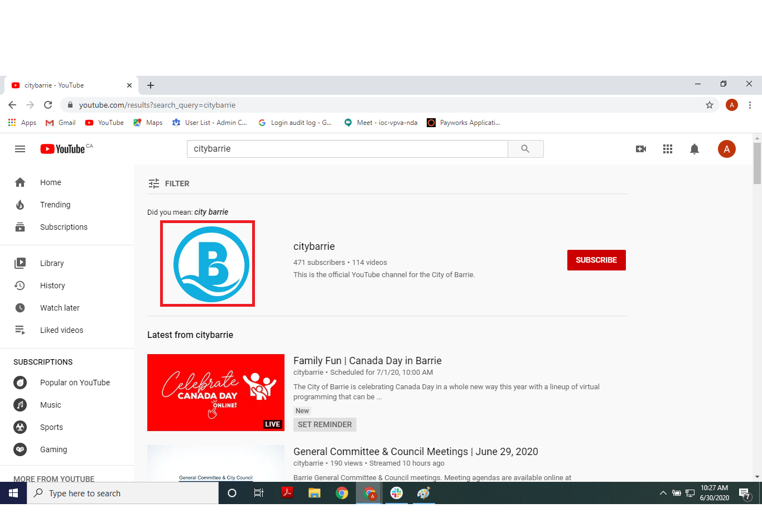
Task: Open the YouTube guide hamburger menu
Action: (x=20, y=149)
